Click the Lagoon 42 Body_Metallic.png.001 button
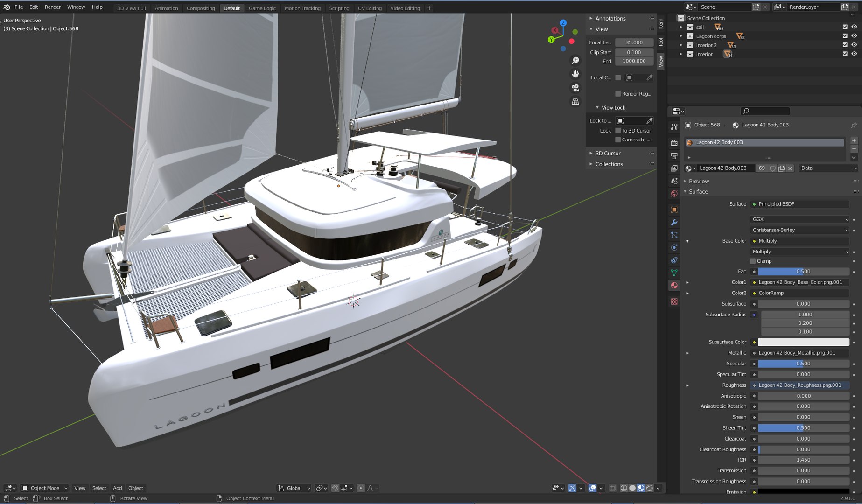This screenshot has height=504, width=862. click(800, 353)
